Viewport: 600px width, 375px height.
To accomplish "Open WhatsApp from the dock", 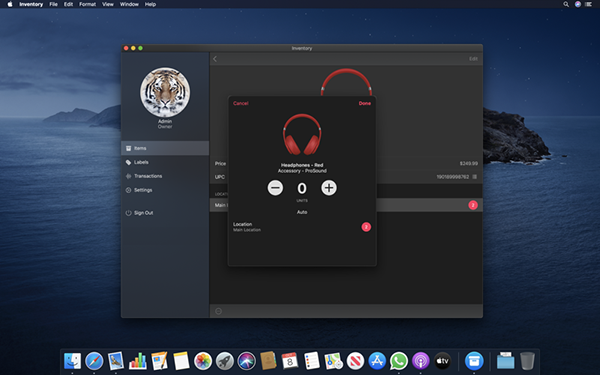I will [399, 360].
